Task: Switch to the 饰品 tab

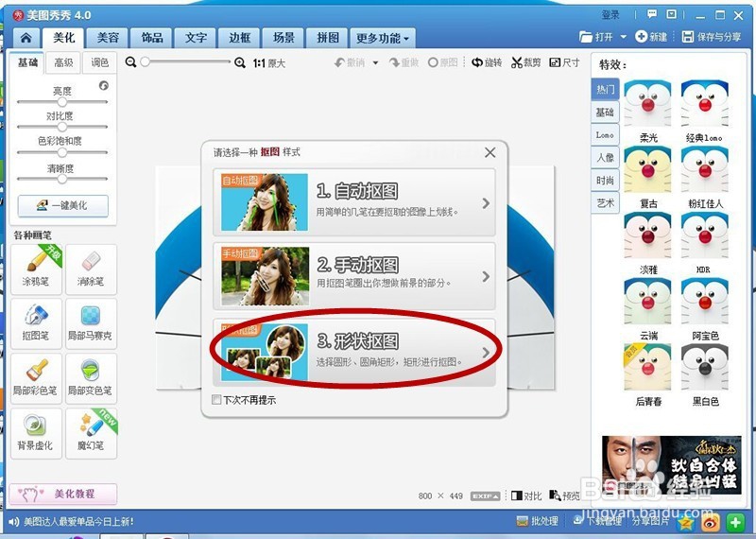Action: [x=152, y=38]
